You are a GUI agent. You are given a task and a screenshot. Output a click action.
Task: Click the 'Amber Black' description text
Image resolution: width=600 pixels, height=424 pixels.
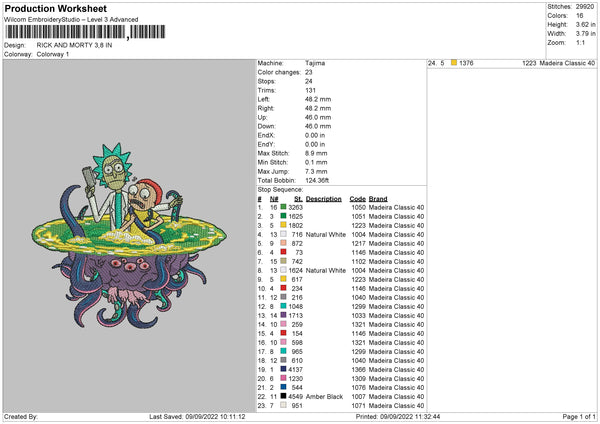(324, 396)
